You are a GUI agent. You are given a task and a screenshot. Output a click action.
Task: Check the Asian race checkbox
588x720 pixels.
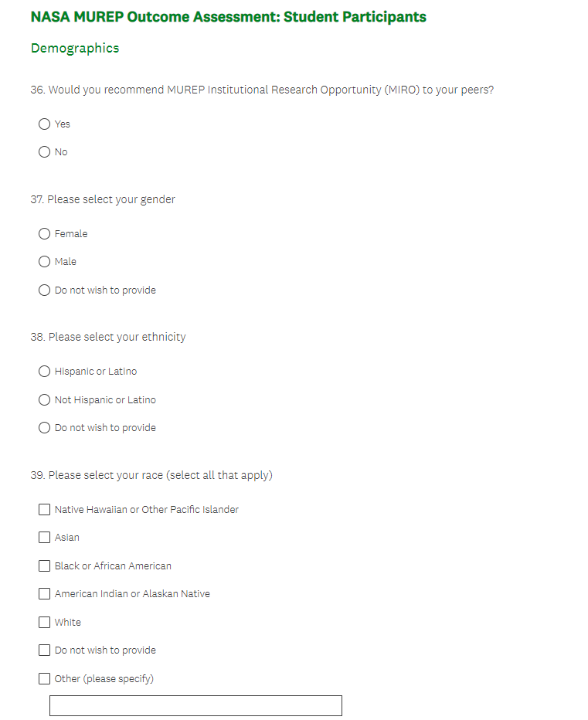[x=45, y=538]
